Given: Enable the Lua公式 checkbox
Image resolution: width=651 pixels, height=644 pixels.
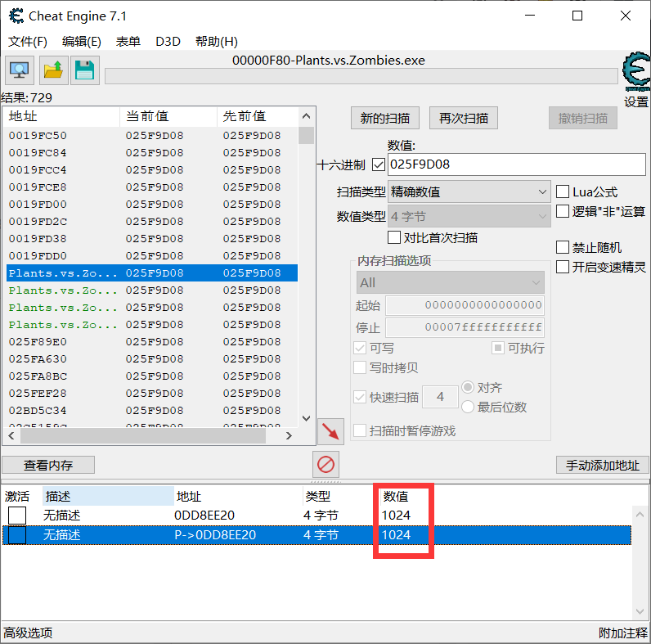Looking at the screenshot, I should (563, 191).
